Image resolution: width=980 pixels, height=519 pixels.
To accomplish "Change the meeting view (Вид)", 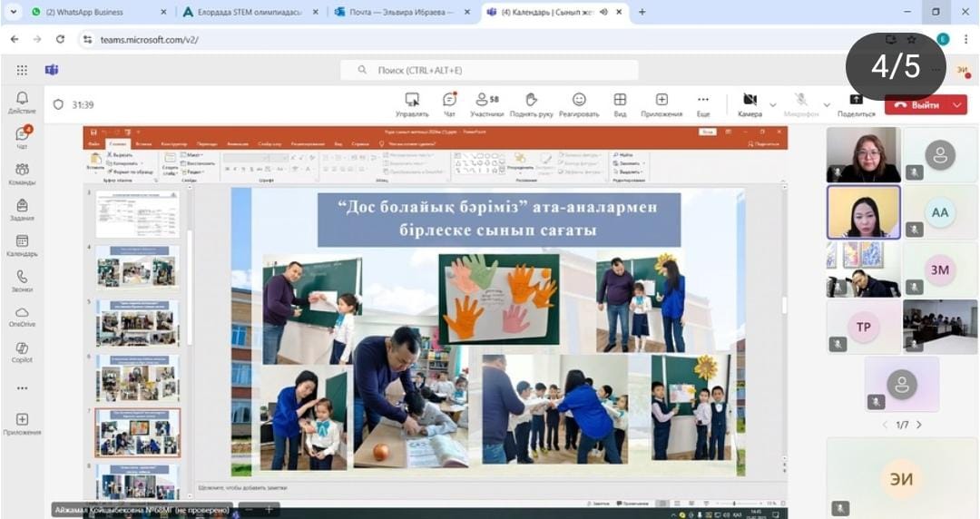I will pos(620,103).
